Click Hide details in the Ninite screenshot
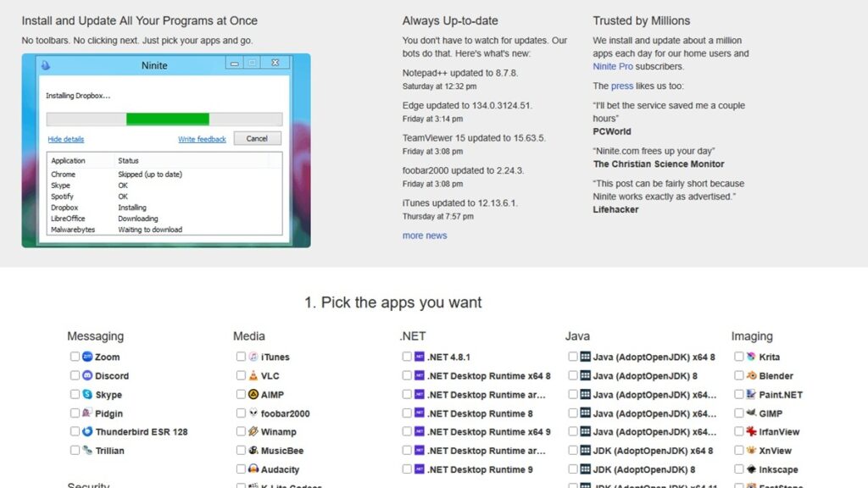868x488 pixels. [66, 140]
